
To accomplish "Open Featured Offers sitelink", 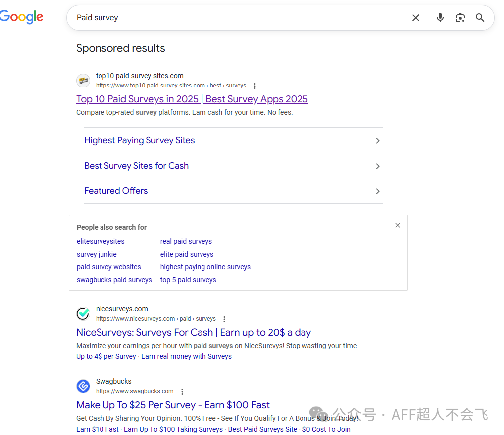I will tap(116, 191).
